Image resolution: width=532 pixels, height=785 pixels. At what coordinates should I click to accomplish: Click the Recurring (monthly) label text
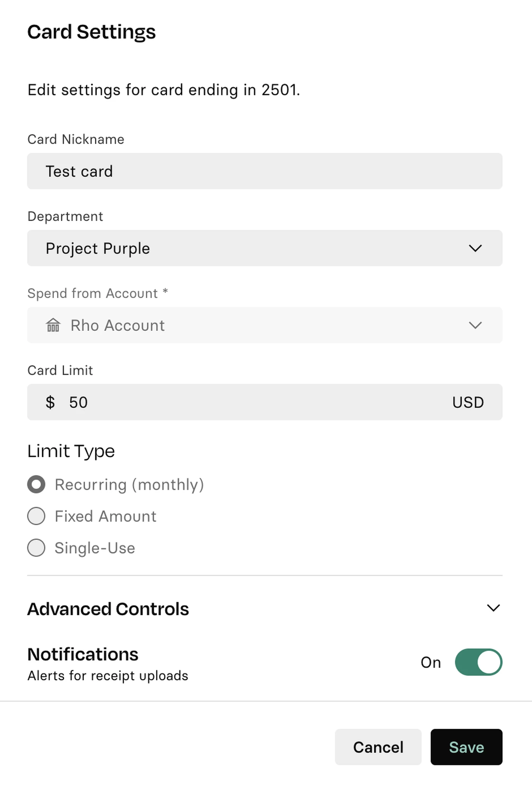(129, 485)
